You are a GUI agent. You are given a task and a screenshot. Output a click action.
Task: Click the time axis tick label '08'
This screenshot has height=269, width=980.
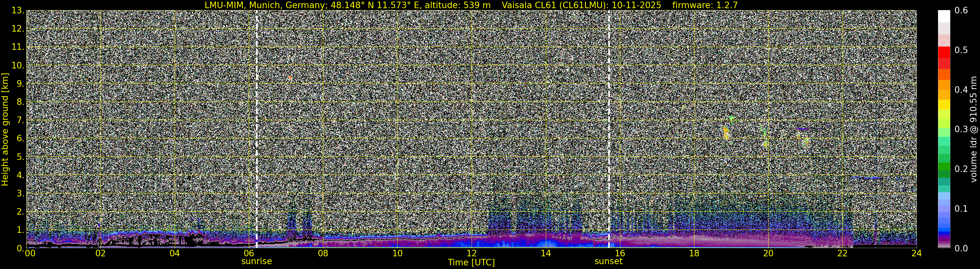(x=323, y=253)
